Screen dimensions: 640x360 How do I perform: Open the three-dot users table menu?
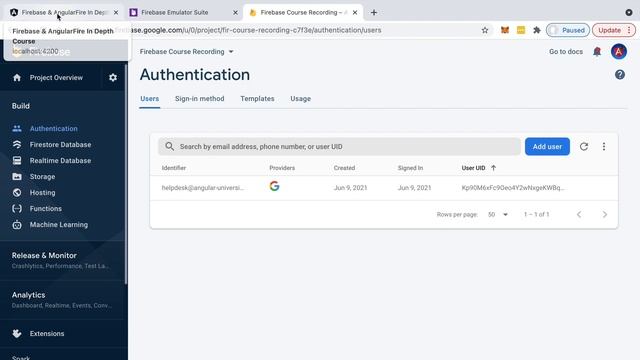click(x=604, y=147)
